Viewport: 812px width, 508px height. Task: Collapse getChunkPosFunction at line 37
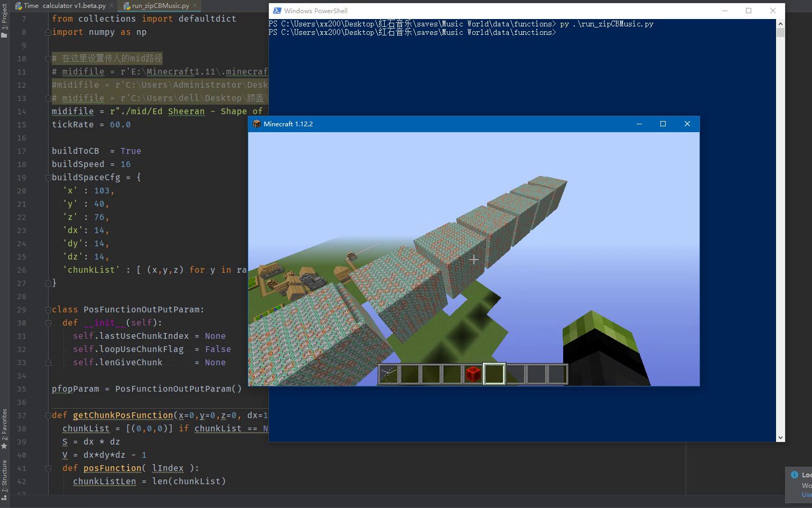[x=48, y=415]
